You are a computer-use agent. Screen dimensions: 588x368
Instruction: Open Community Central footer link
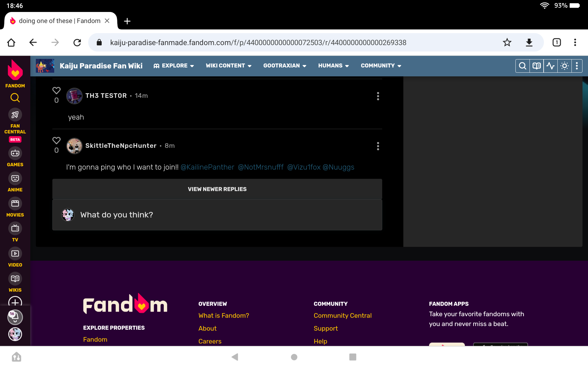(342, 316)
